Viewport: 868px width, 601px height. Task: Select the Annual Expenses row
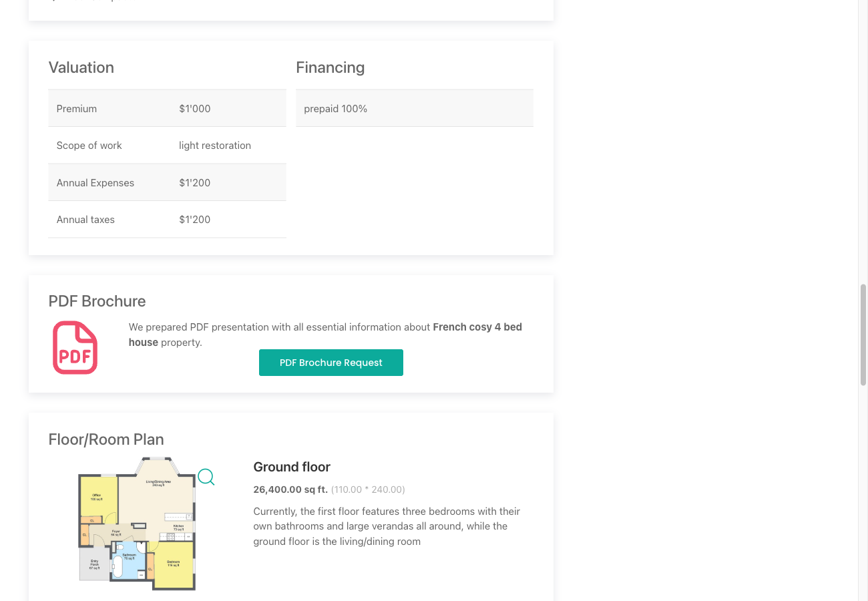(x=167, y=182)
